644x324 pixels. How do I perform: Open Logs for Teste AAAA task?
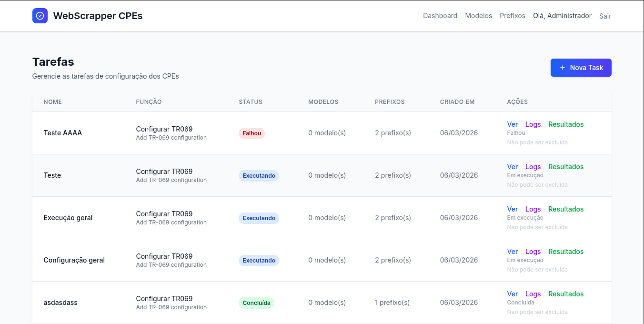click(x=533, y=124)
